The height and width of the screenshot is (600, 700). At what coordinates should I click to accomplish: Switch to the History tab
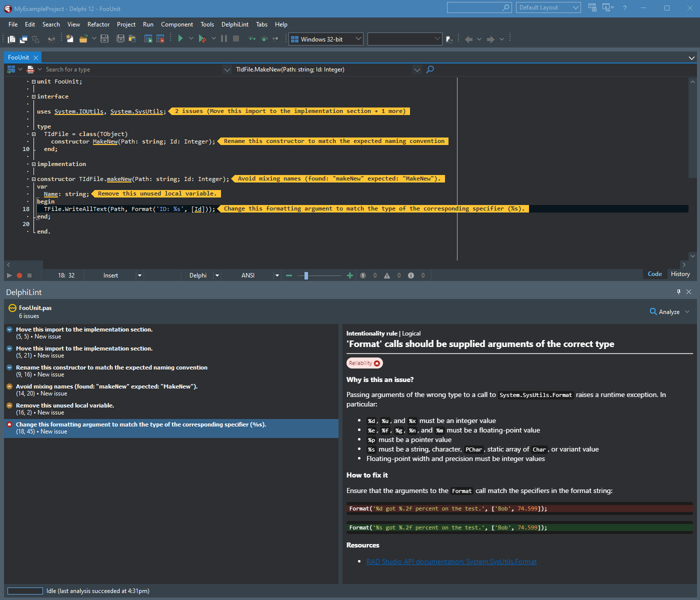(680, 274)
